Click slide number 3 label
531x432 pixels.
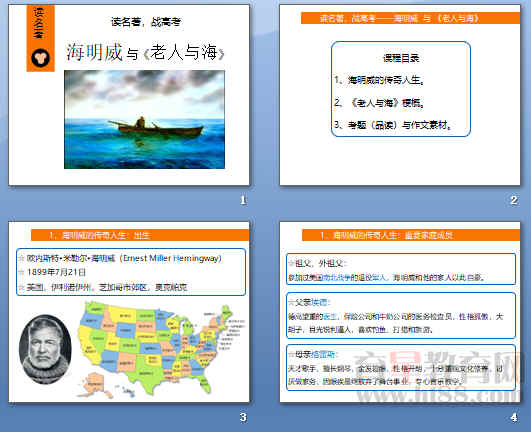click(x=243, y=417)
